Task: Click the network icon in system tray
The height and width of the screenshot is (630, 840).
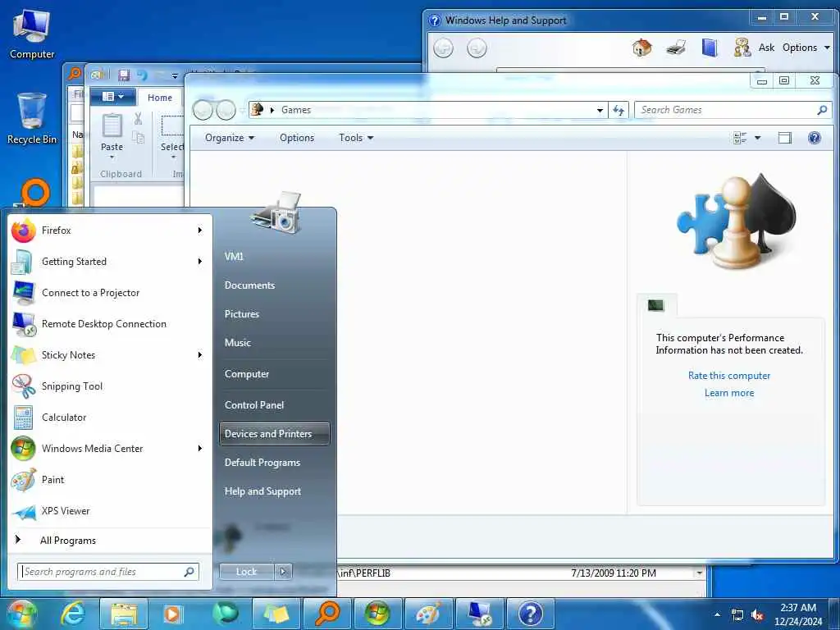Action: 737,615
